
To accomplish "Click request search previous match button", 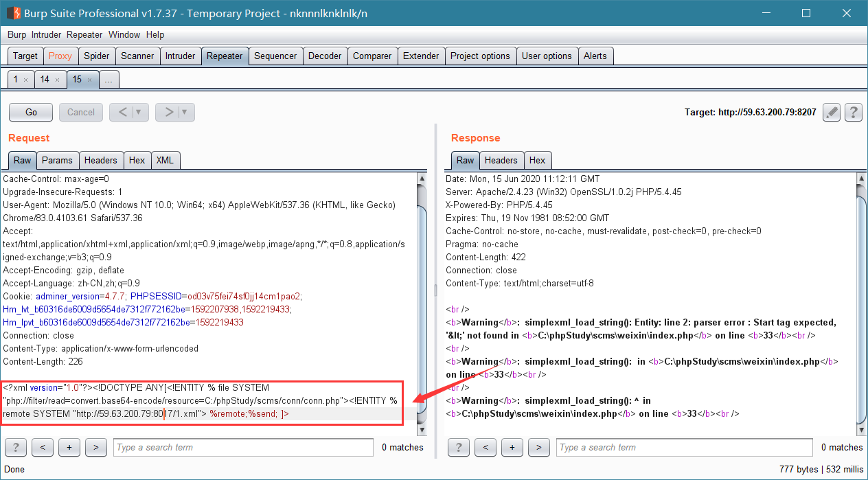I will [43, 447].
